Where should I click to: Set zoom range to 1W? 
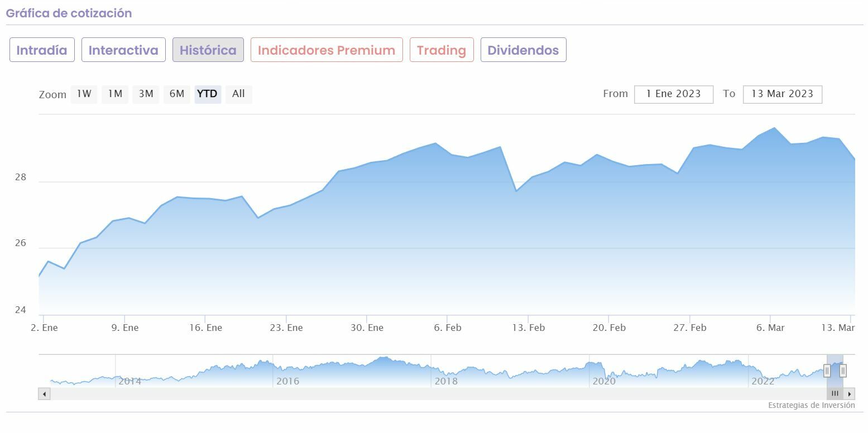(84, 94)
